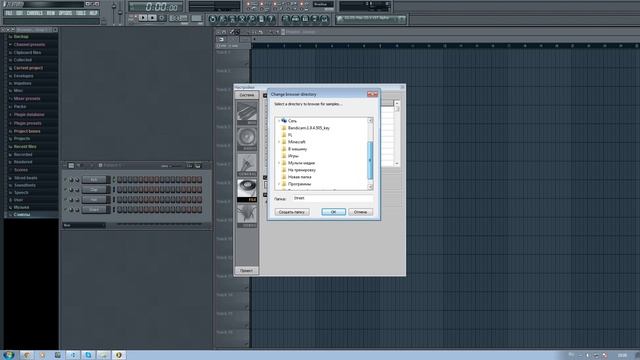Click the step sequencer's top-left grid icon
This screenshot has height=360, width=640.
point(71,165)
